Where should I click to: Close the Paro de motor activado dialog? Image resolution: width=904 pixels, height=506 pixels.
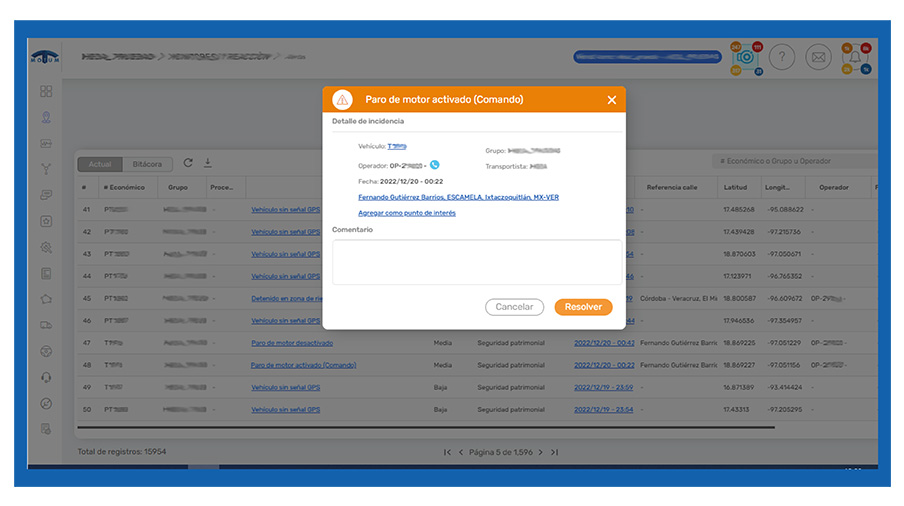[x=611, y=100]
